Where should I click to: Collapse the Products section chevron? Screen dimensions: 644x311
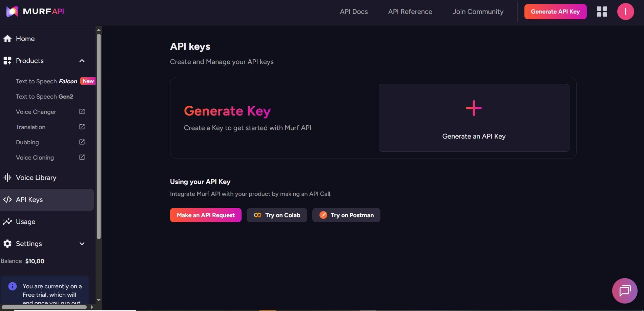coord(82,61)
